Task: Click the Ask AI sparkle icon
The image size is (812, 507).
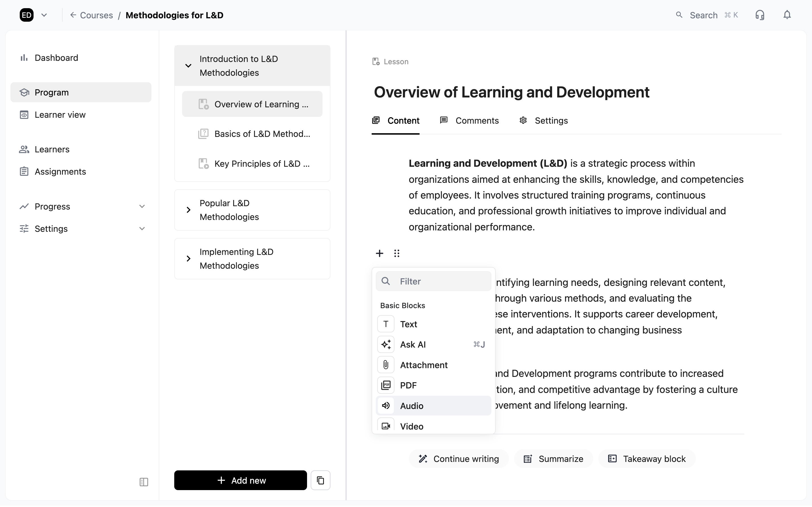Action: point(385,344)
